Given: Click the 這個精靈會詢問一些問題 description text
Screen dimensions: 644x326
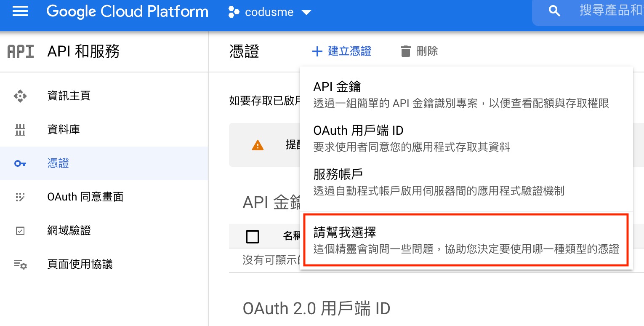Looking at the screenshot, I should coord(466,249).
